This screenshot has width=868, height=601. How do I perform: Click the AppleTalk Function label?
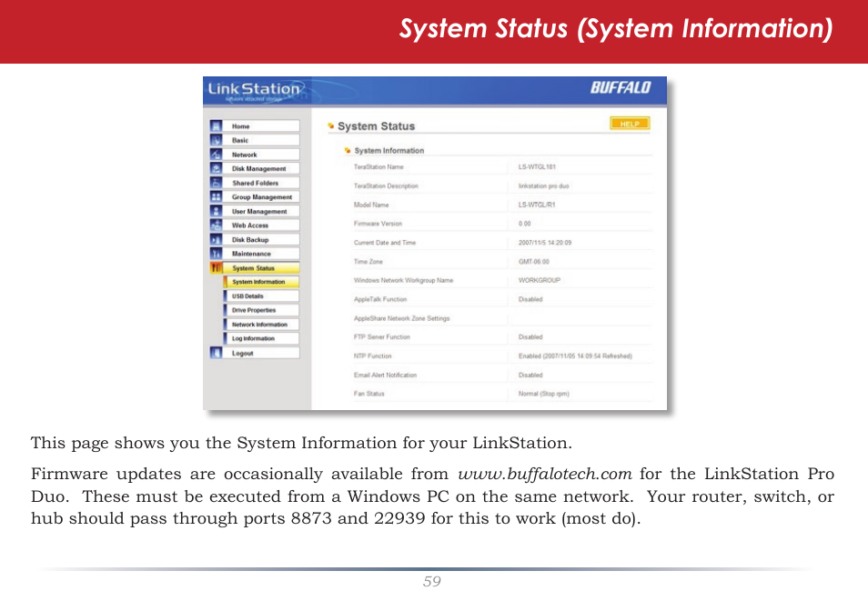click(380, 299)
